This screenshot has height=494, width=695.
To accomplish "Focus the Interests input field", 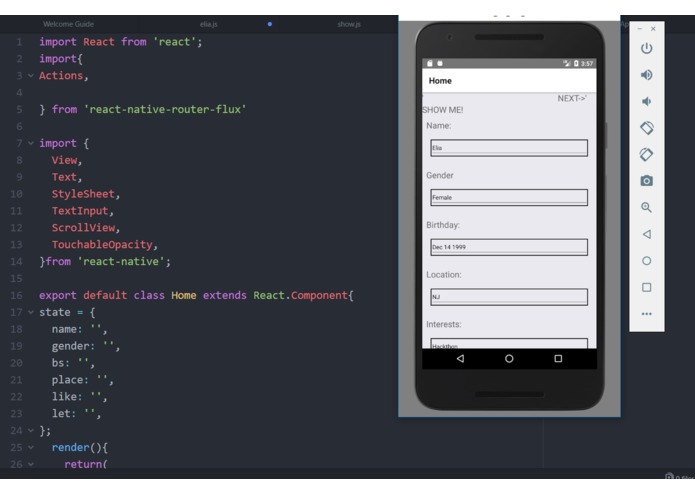I will click(509, 344).
